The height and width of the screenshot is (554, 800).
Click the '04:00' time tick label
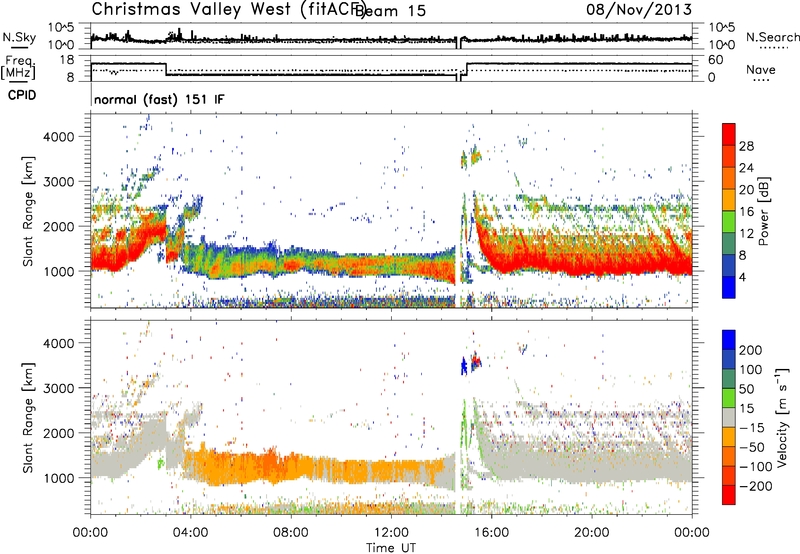coord(190,533)
